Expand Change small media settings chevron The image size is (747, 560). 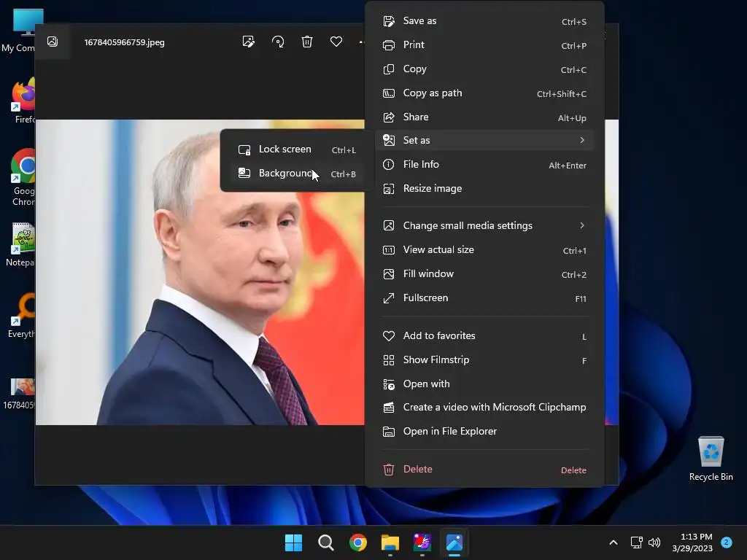(x=581, y=226)
